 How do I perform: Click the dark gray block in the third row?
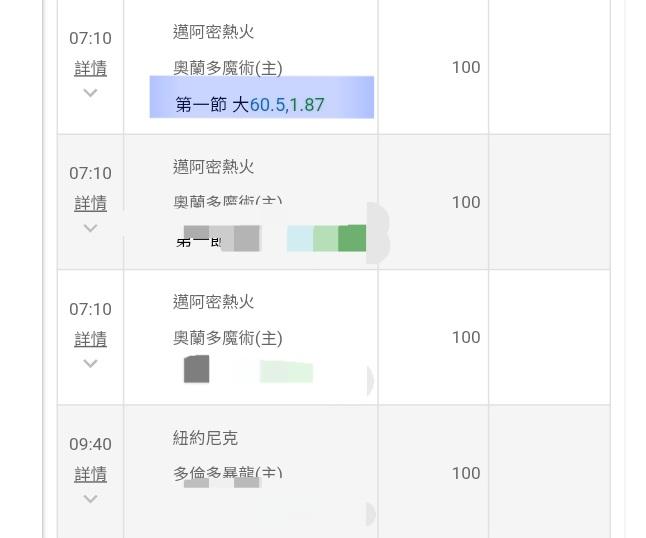pos(197,369)
